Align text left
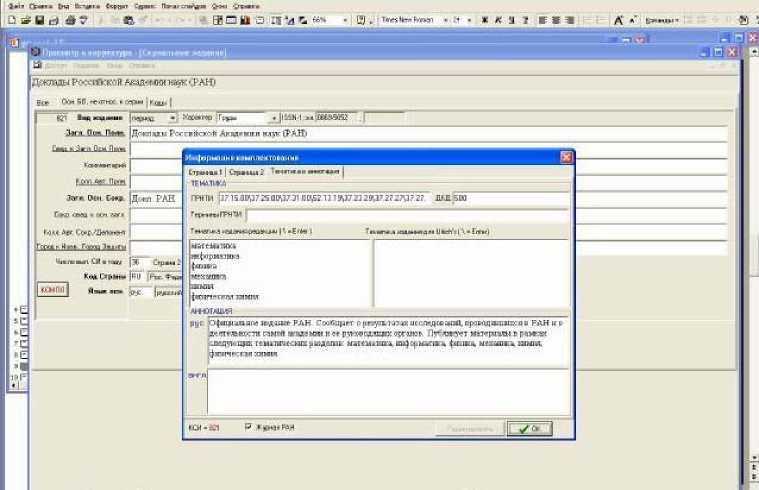Image resolution: width=759 pixels, height=490 pixels. click(543, 20)
